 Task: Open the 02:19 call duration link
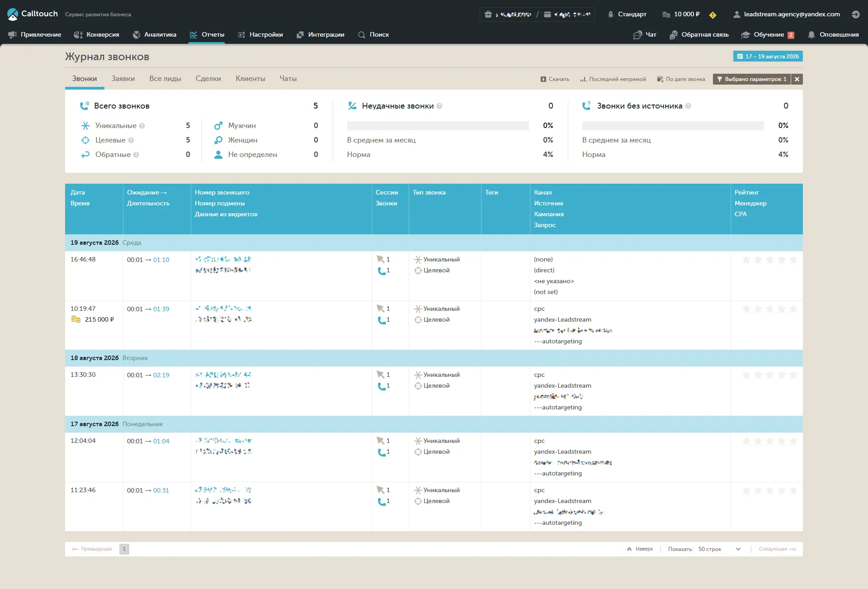pos(161,375)
